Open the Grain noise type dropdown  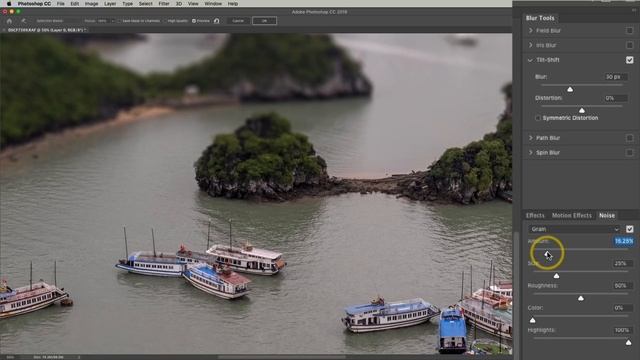574,229
